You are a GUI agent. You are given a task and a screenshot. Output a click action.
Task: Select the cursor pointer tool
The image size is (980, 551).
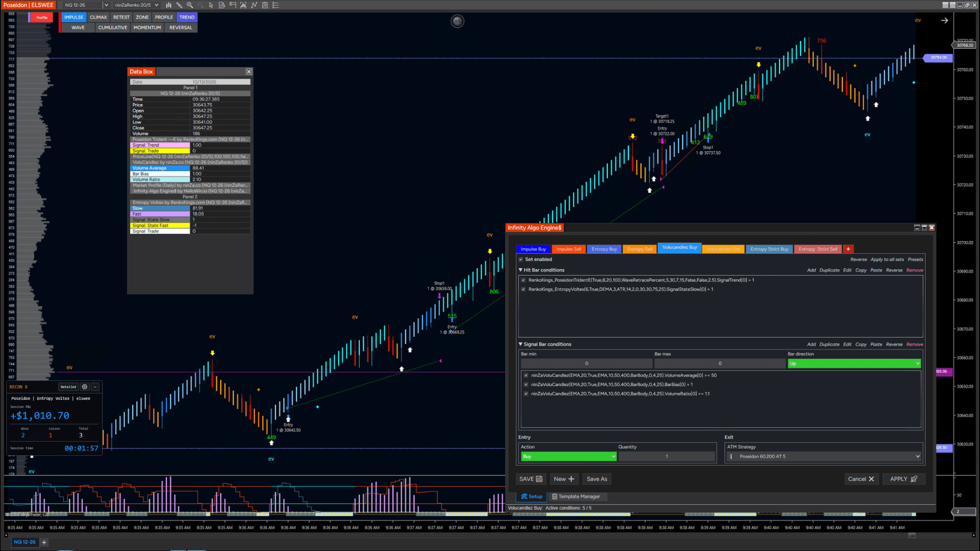point(211,5)
